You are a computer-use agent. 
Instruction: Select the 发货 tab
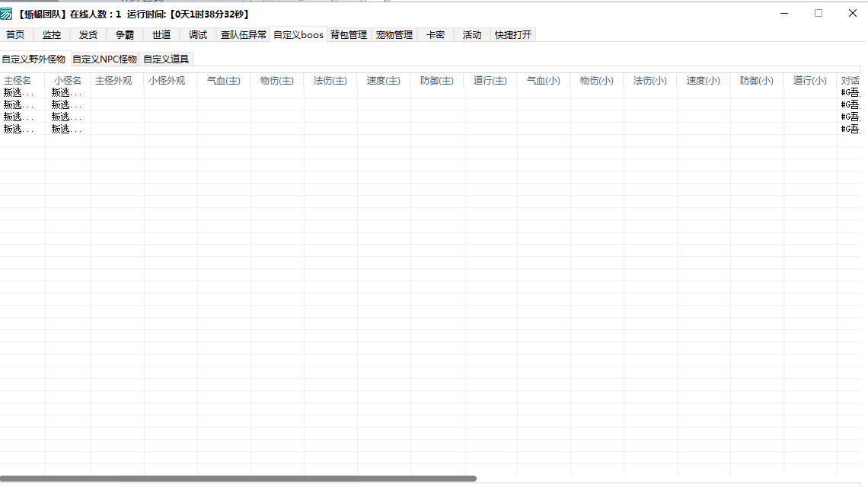pyautogui.click(x=88, y=35)
